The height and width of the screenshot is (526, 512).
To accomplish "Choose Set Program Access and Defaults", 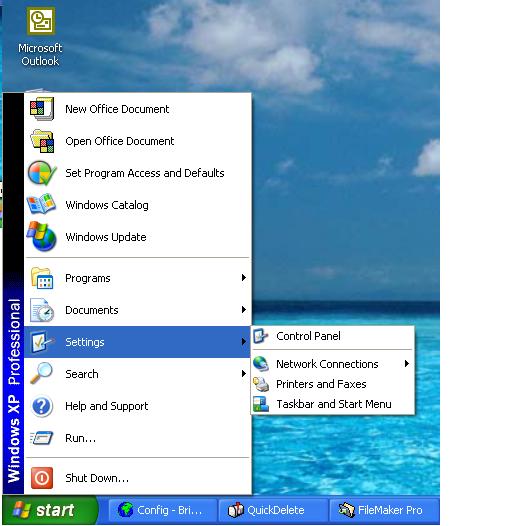I will point(138,173).
